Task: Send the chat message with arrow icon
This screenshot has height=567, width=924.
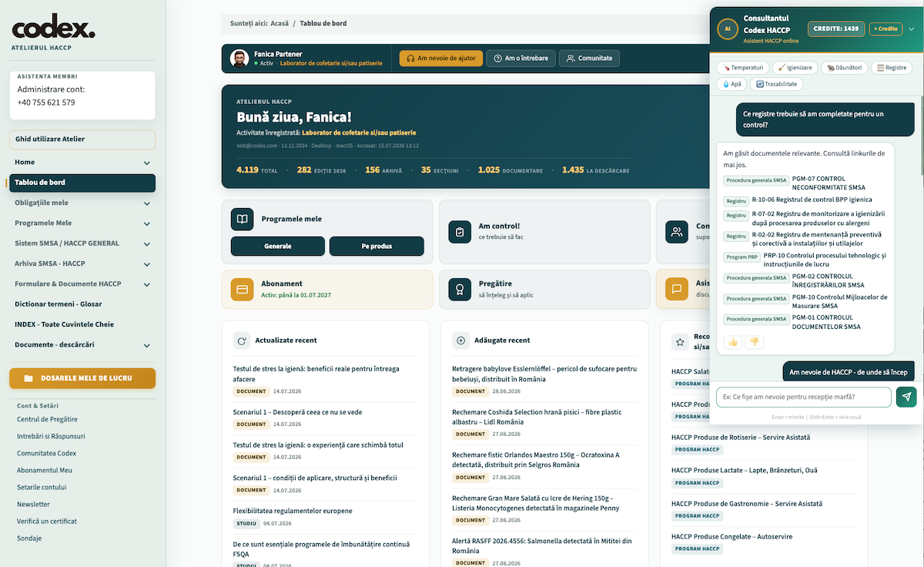Action: click(x=906, y=397)
